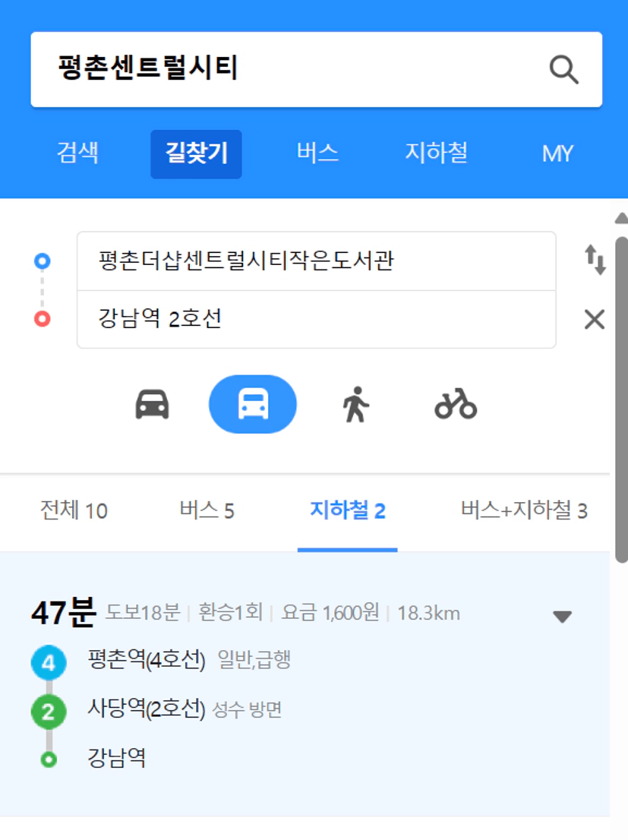
Task: Open the MY tab
Action: coord(557,153)
